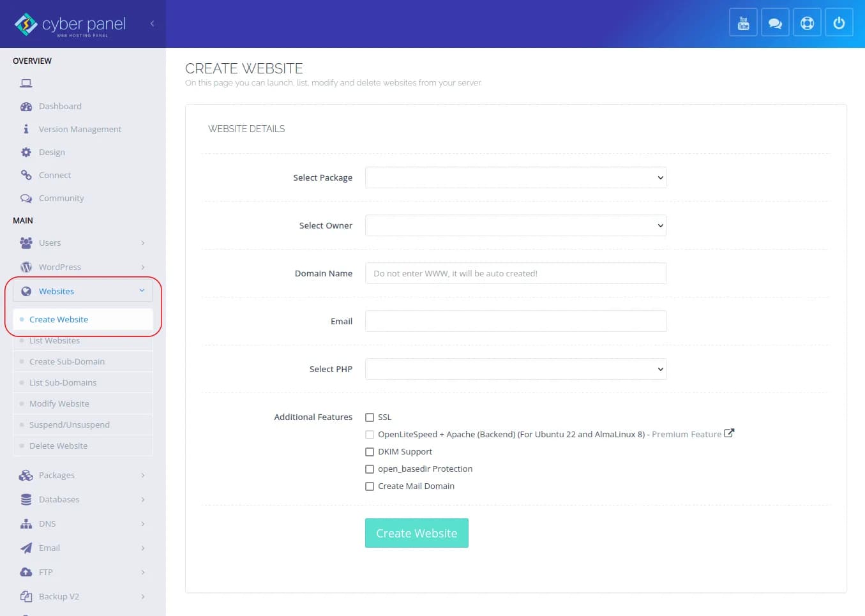The image size is (865, 616).
Task: Click the laptop overview icon
Action: point(26,83)
